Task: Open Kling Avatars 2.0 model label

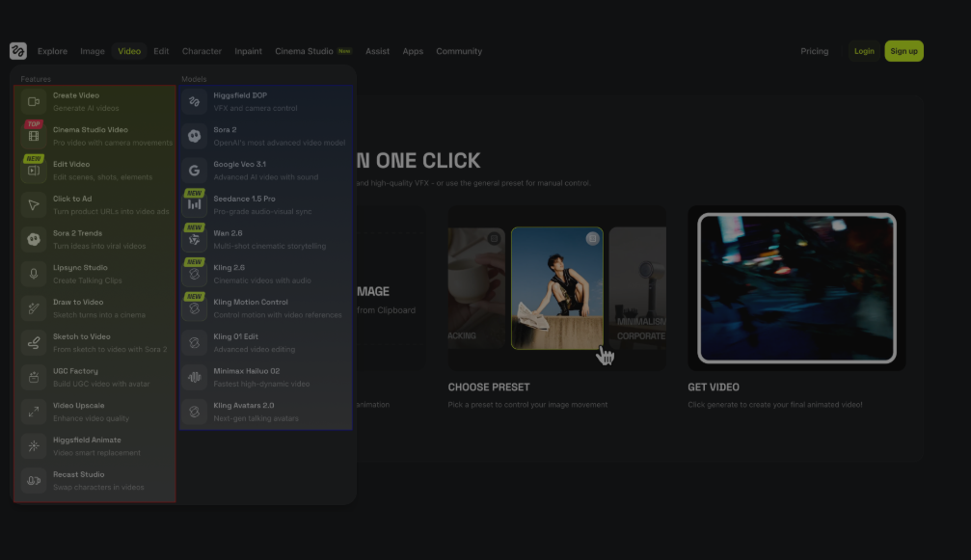Action: point(243,406)
